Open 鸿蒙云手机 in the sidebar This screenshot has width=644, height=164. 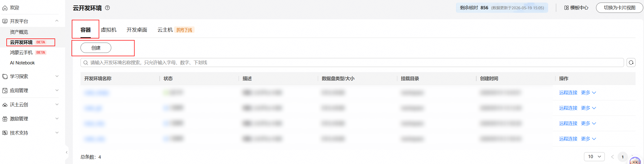tap(21, 52)
